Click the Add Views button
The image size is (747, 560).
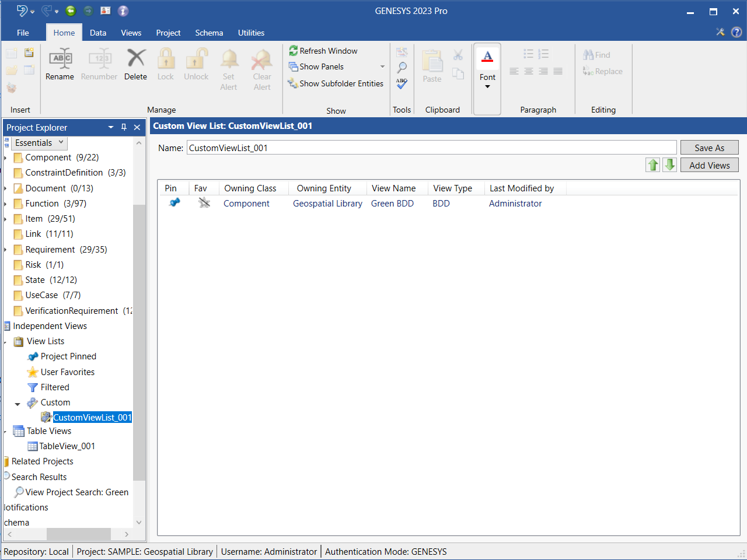[x=709, y=165]
